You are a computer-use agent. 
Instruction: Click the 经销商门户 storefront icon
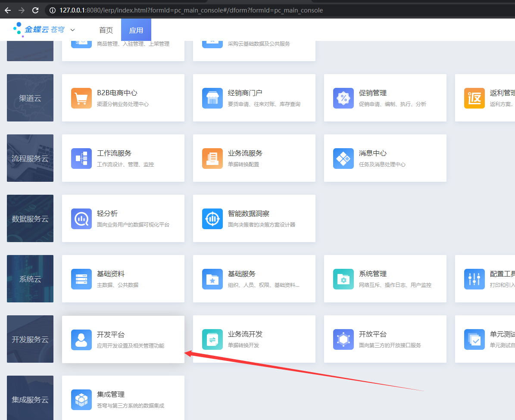coord(212,98)
